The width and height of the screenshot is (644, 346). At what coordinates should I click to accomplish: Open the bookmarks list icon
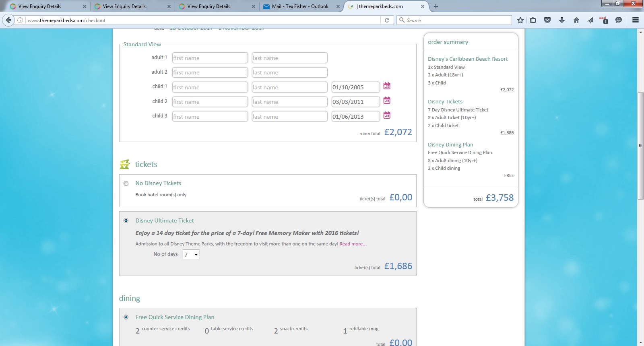[533, 20]
